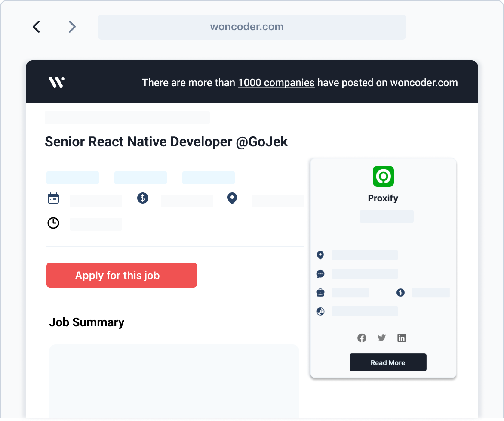The height and width of the screenshot is (421, 504).
Task: Go forward with the browser forward arrow
Action: coord(72,27)
